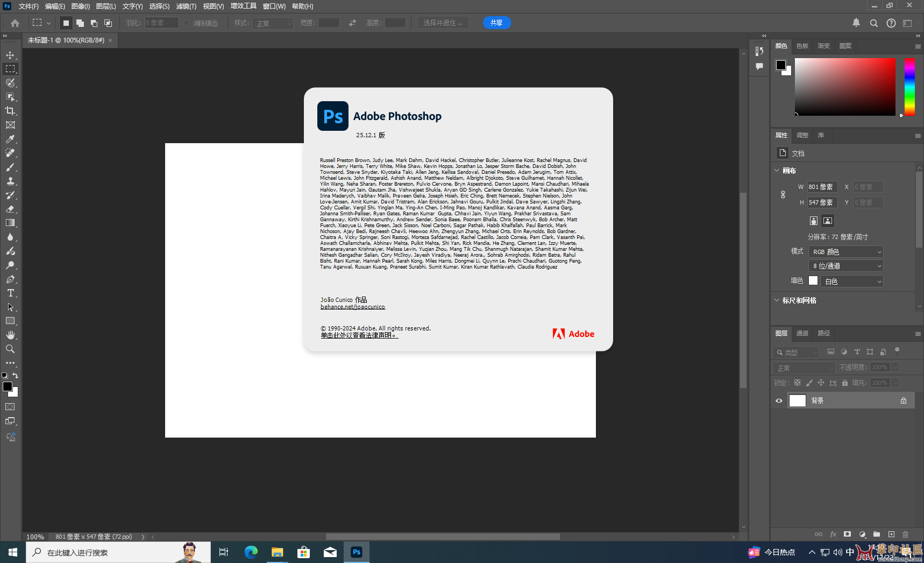Select the Clone Stamp tool
Screen dimensions: 924x563
click(x=10, y=181)
